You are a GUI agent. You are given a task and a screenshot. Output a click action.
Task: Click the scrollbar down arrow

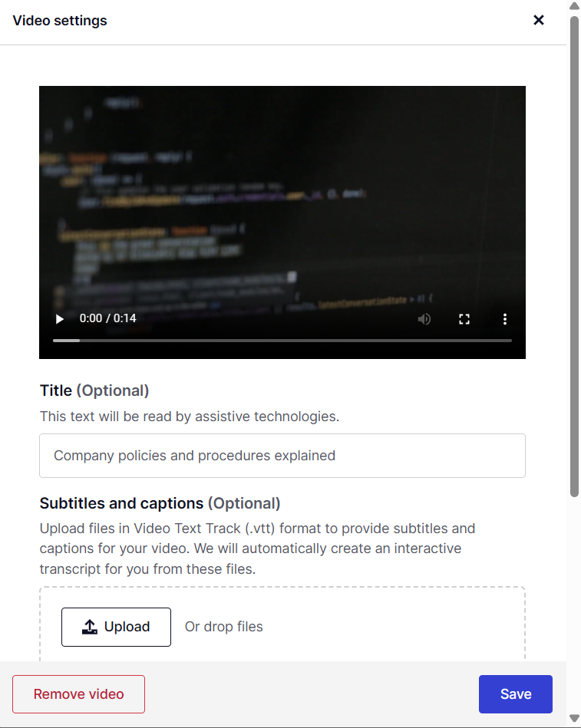tap(575, 719)
